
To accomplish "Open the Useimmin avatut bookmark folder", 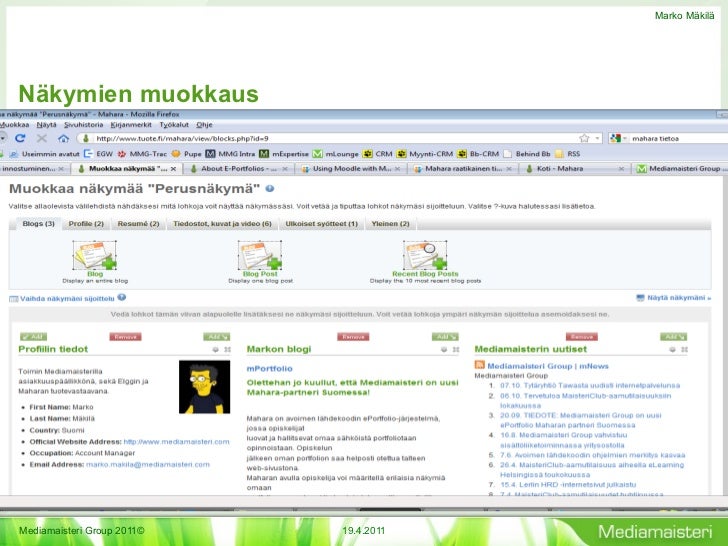I will point(45,154).
